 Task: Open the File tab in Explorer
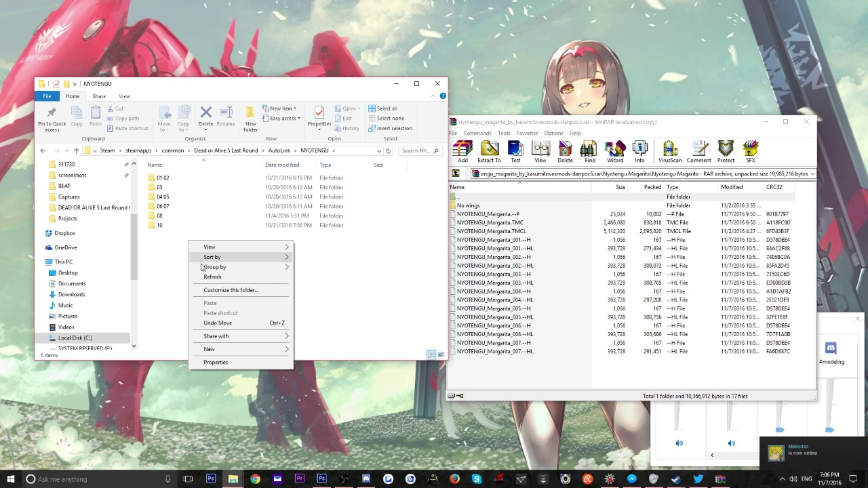47,96
